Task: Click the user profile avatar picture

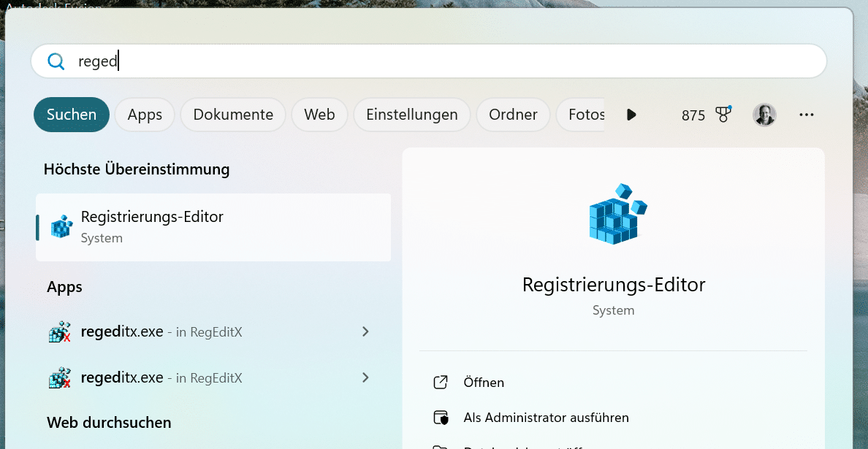Action: 764,115
